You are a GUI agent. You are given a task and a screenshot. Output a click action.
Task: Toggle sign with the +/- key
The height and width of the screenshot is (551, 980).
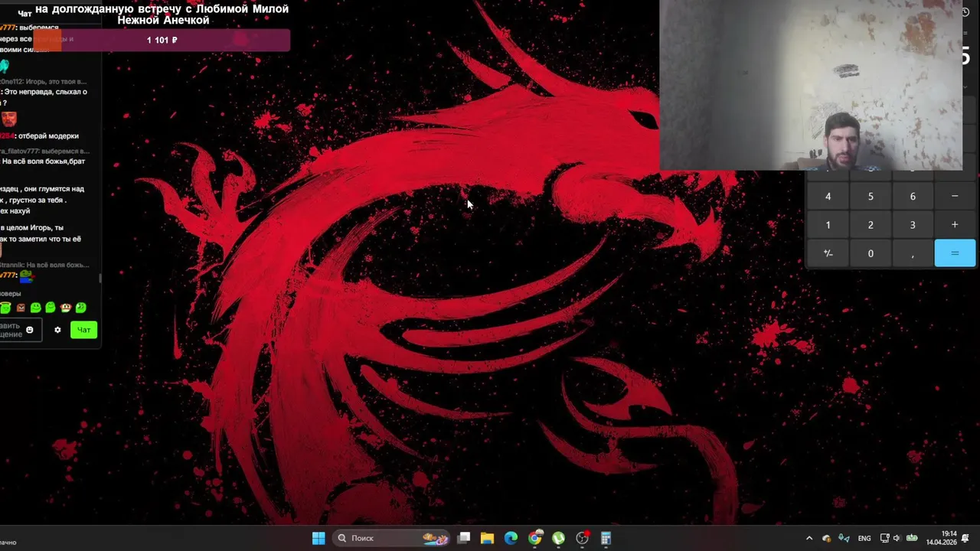828,253
